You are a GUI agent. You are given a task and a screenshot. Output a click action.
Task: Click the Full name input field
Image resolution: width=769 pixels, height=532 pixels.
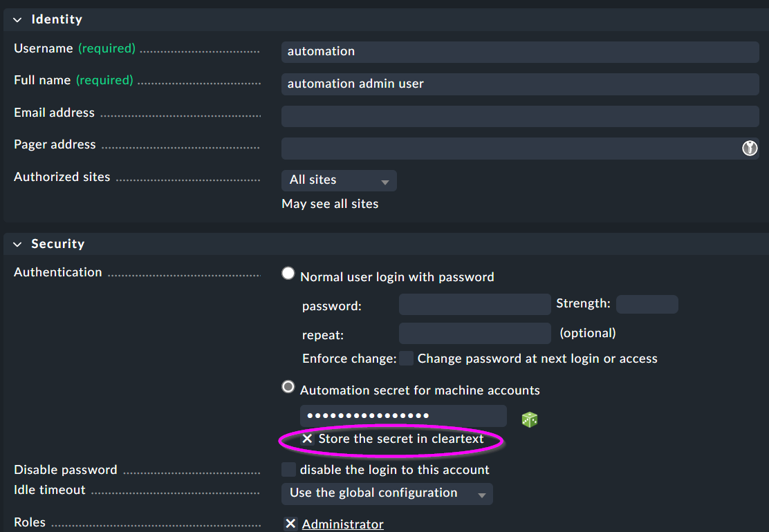point(519,84)
